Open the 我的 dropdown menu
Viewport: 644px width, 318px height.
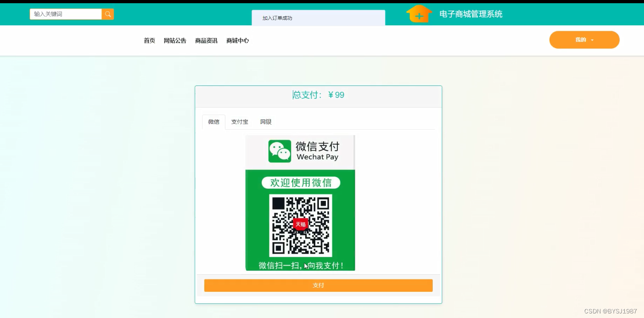click(584, 40)
